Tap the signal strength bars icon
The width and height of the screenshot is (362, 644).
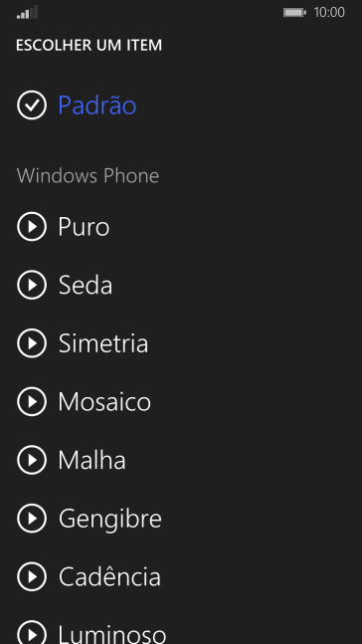point(27,12)
